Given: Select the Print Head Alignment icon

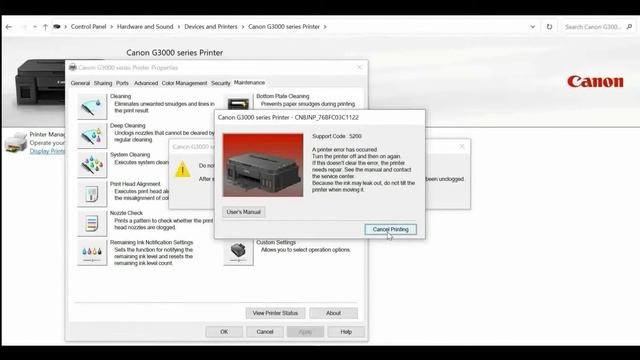Looking at the screenshot, I should click(92, 194).
